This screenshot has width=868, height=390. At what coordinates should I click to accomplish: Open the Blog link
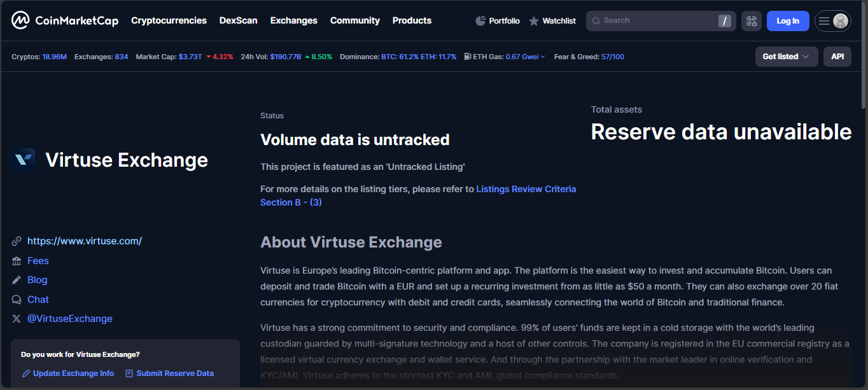coord(38,280)
